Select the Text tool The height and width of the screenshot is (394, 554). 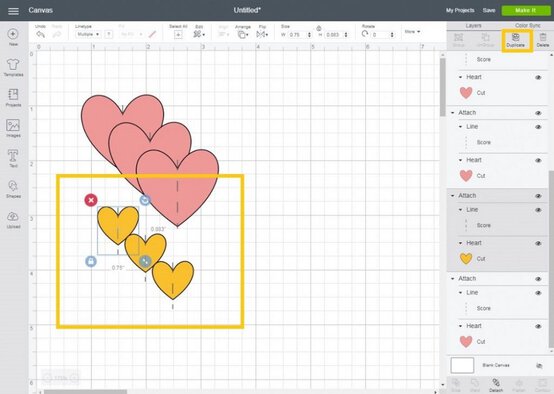tap(13, 156)
